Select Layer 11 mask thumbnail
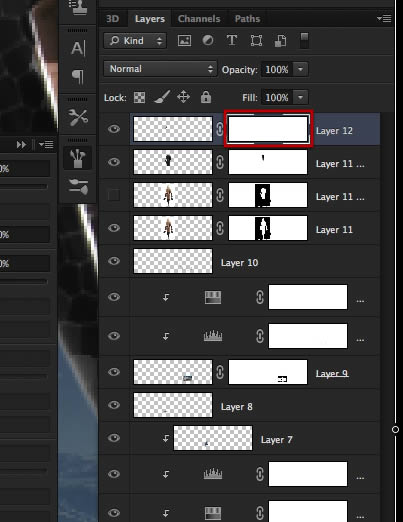Viewport: 403px width, 522px height. pyautogui.click(x=268, y=228)
